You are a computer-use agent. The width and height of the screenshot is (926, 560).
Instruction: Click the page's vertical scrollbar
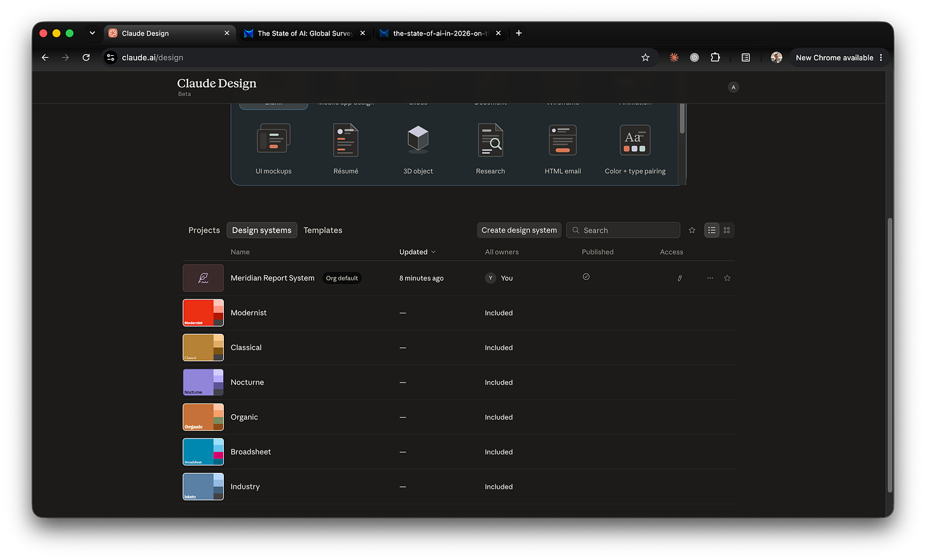(x=890, y=355)
